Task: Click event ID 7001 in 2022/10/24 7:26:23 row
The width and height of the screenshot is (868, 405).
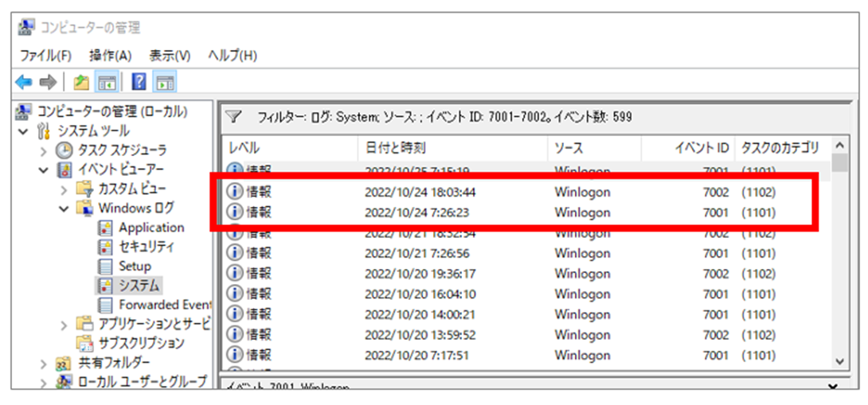Action: pyautogui.click(x=715, y=212)
